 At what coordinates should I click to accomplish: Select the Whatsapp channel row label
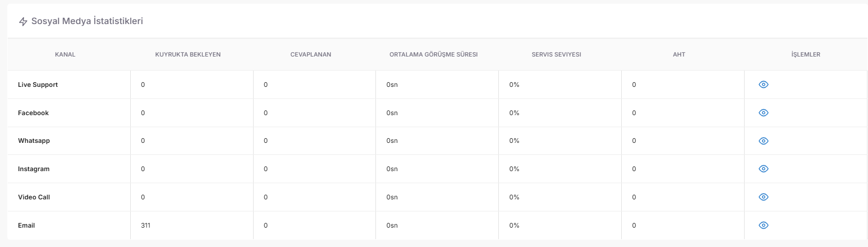(34, 141)
